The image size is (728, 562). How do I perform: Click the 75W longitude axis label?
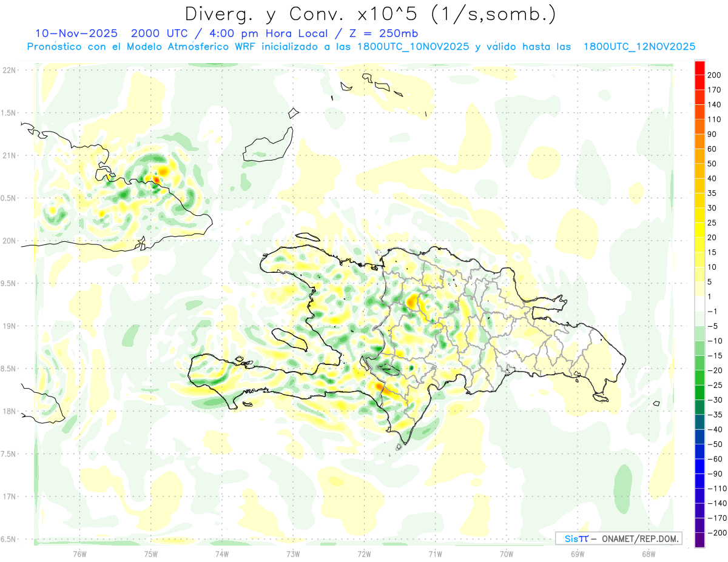[150, 554]
